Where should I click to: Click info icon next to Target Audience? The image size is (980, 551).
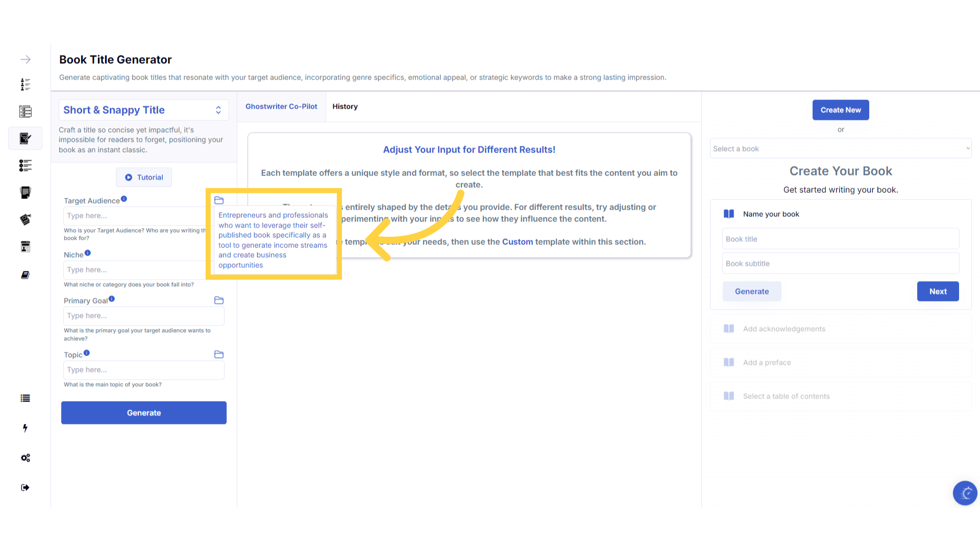point(124,199)
